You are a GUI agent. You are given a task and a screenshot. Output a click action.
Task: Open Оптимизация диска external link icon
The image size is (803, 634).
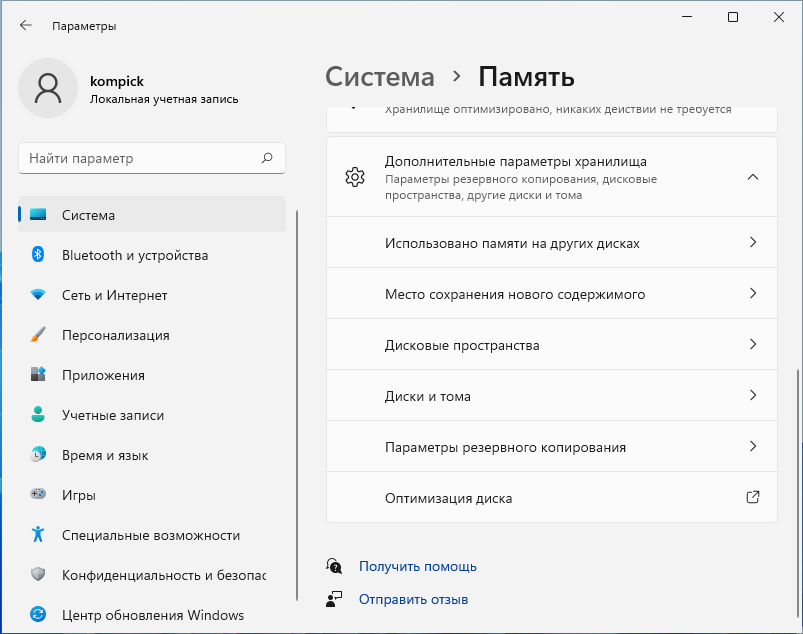click(753, 497)
